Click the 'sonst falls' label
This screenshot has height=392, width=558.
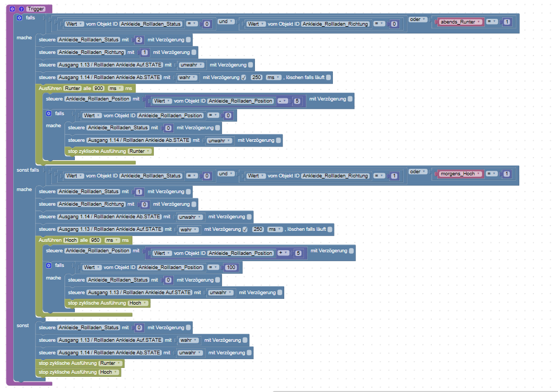(28, 170)
